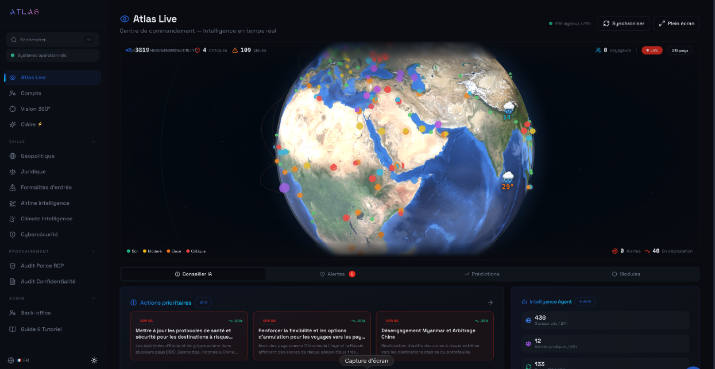Click the yellow Modéré legend dot
Screen dimensions: 715x369
(x=145, y=251)
